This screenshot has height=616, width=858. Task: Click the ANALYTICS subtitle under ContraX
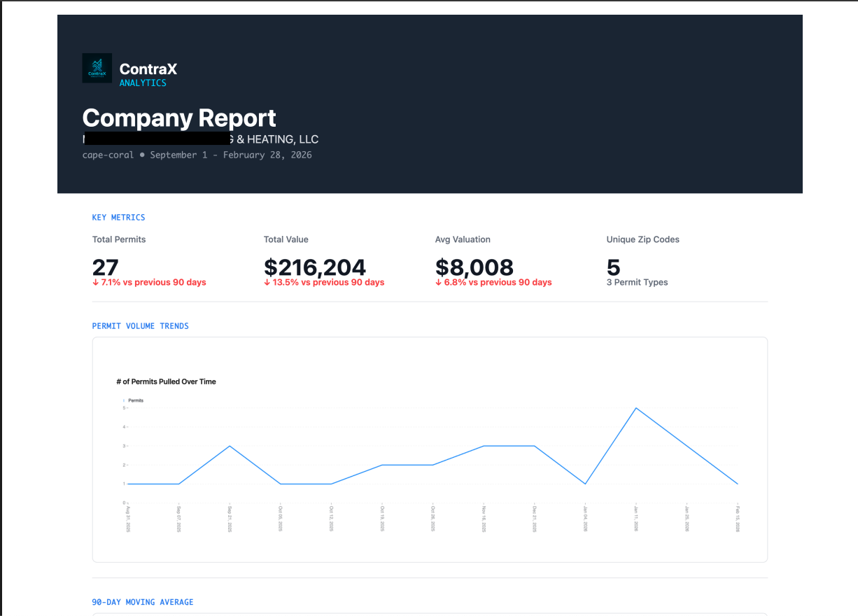143,83
